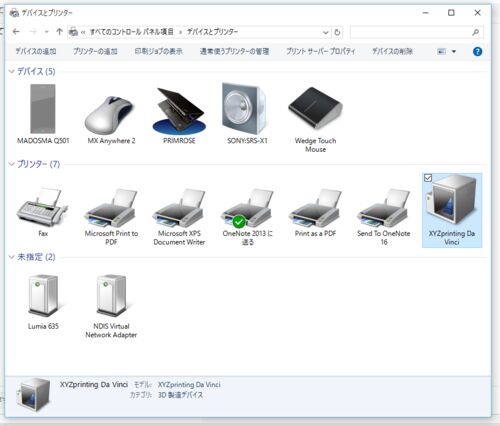Select the MX Anywhere 2 mouse
Image resolution: width=500 pixels, height=426 pixels.
(x=111, y=118)
